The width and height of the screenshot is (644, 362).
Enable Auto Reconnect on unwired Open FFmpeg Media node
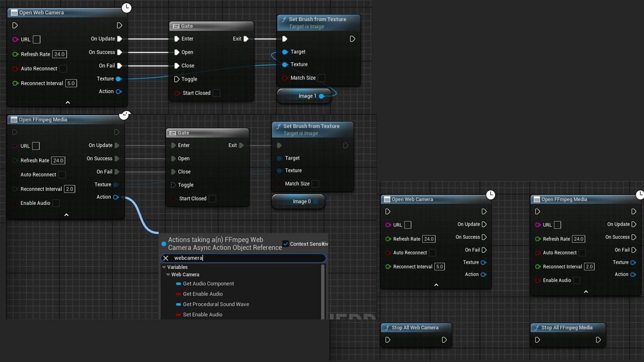[x=582, y=252]
